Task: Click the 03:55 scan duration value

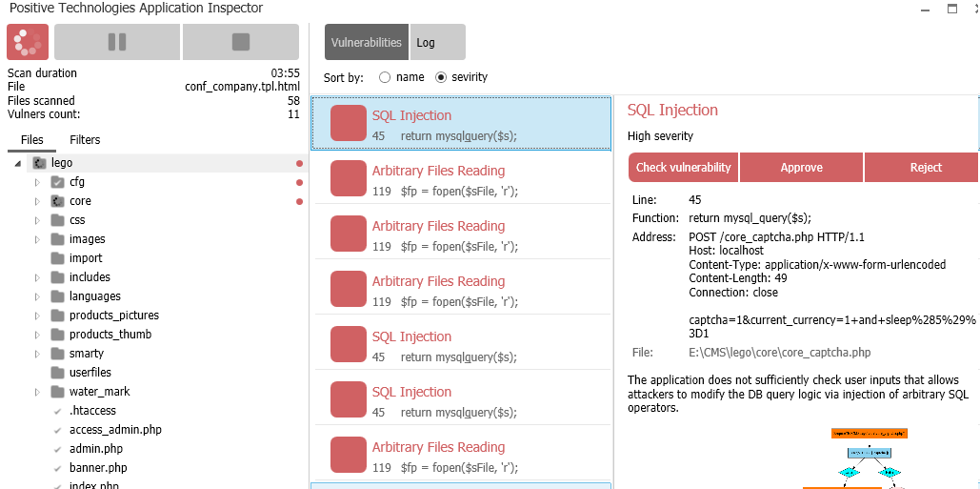Action: click(x=285, y=73)
